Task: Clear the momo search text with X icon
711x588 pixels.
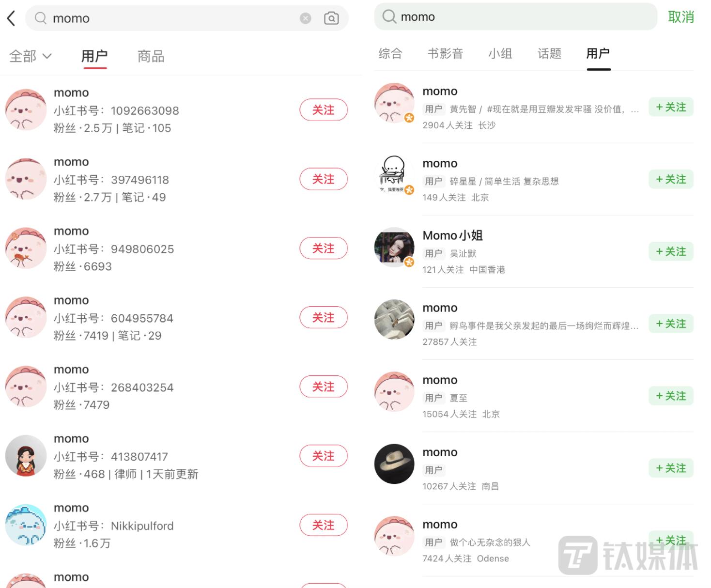Action: [x=306, y=18]
